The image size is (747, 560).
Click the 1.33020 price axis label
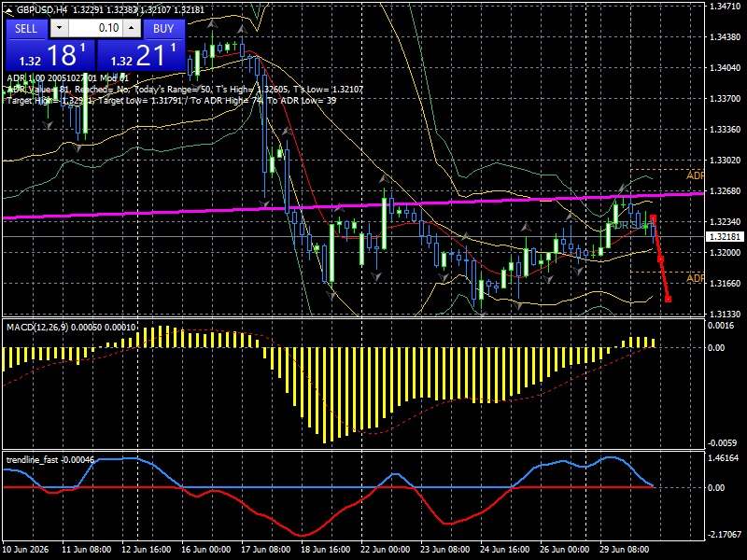point(725,160)
